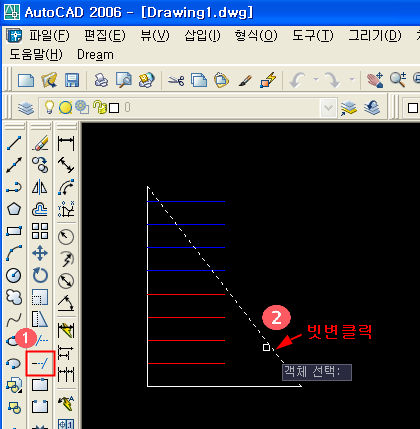Image resolution: width=420 pixels, height=429 pixels.
Task: Open the 파일(F) menu
Action: click(x=49, y=35)
